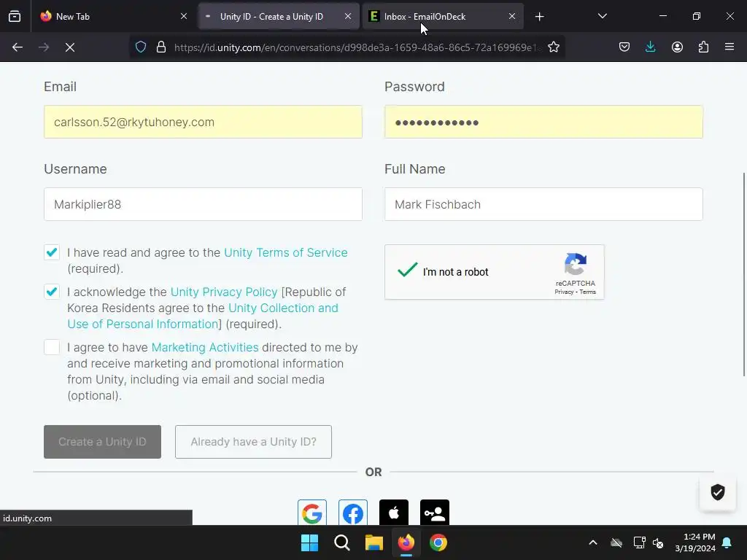Image resolution: width=747 pixels, height=560 pixels.
Task: Open the Unity Terms of Service link
Action: click(x=286, y=252)
